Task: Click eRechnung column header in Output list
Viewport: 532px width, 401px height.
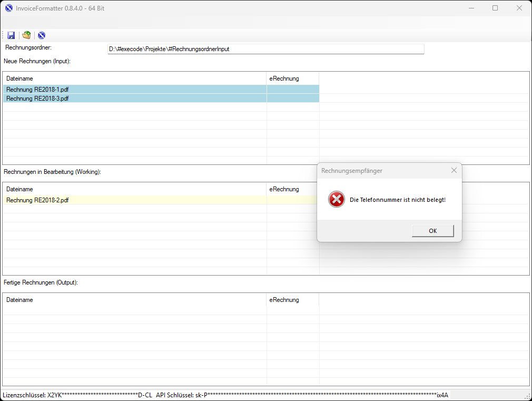Action: tap(284, 300)
